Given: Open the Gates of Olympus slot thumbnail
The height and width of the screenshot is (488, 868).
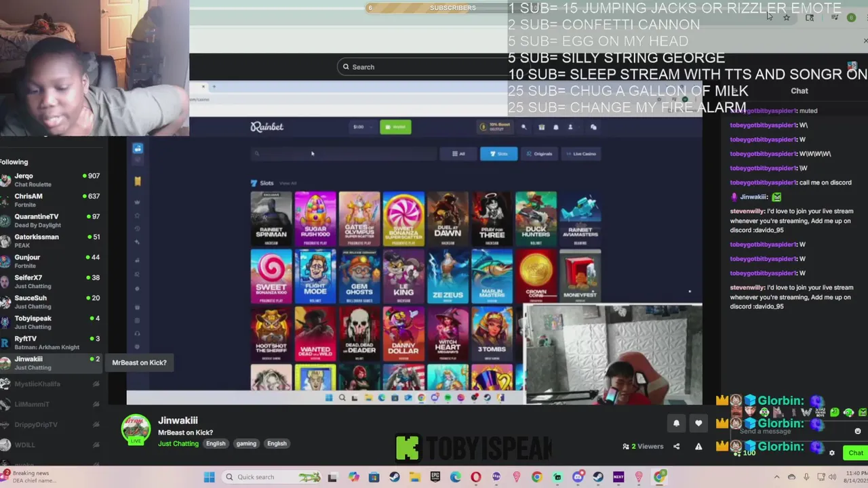Looking at the screenshot, I should [x=359, y=218].
